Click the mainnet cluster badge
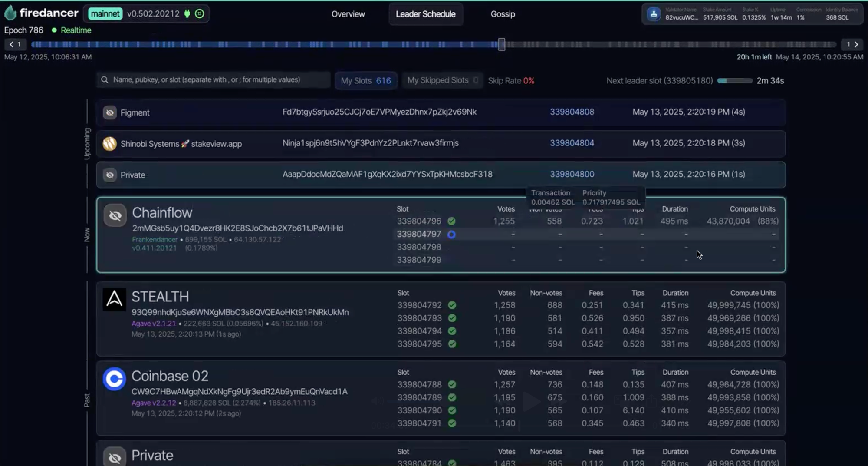This screenshot has height=466, width=868. pos(105,13)
